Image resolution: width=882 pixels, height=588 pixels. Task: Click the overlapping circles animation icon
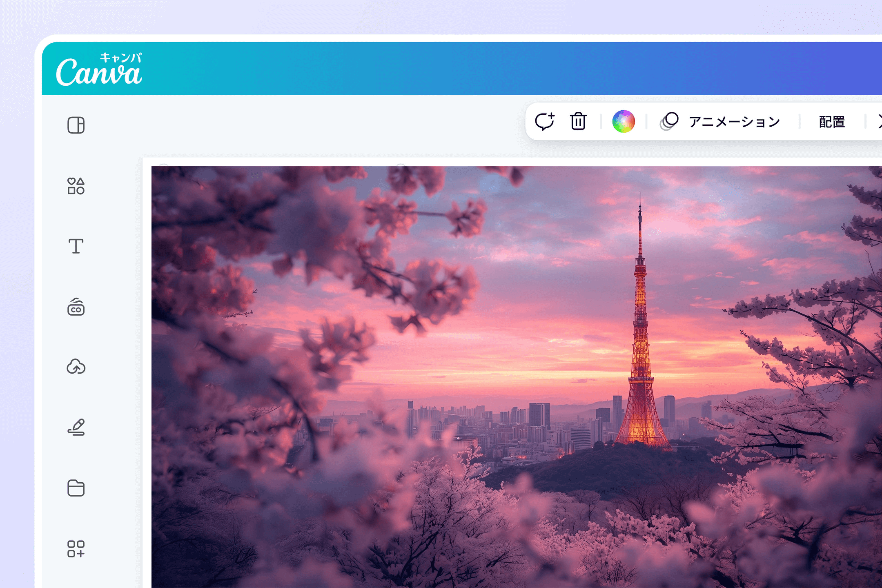(x=669, y=122)
